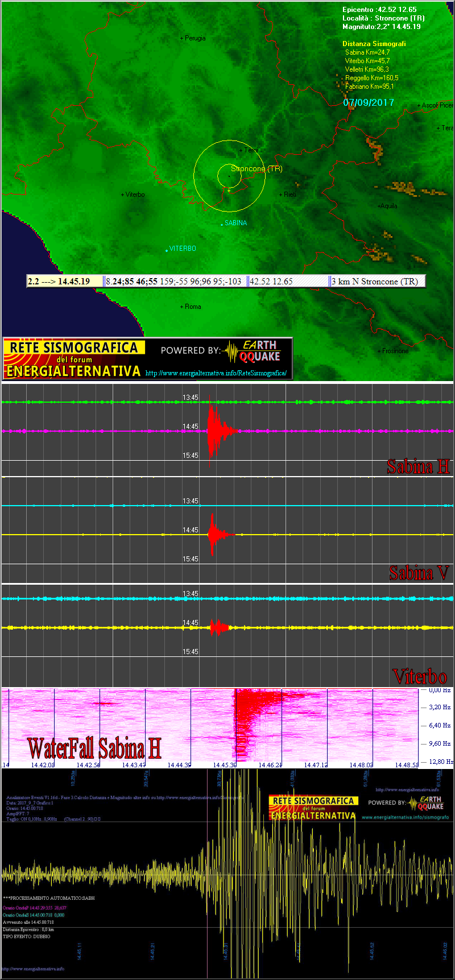455x980 pixels.
Task: Click the 12,80 Hz waterfall frequency tick
Action: [x=441, y=762]
